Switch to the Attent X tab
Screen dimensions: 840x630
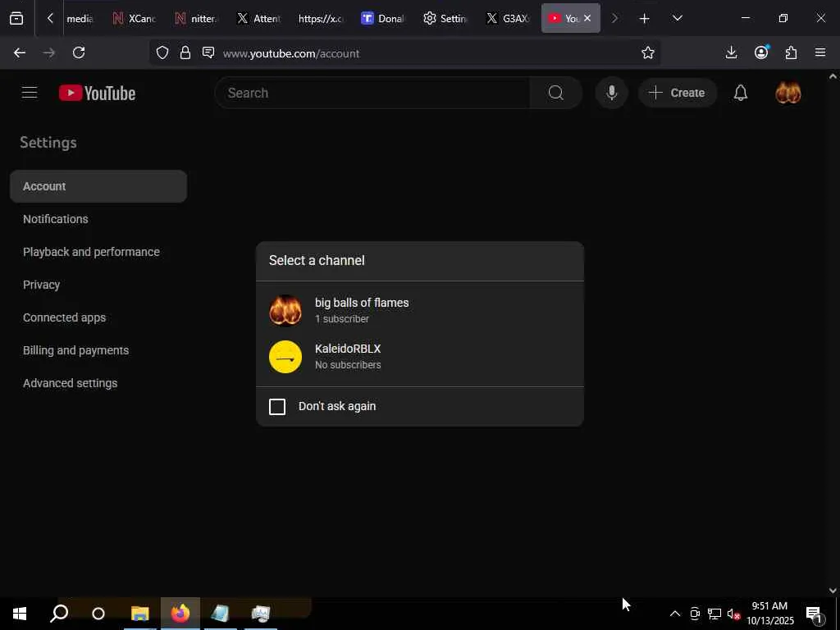click(x=258, y=18)
